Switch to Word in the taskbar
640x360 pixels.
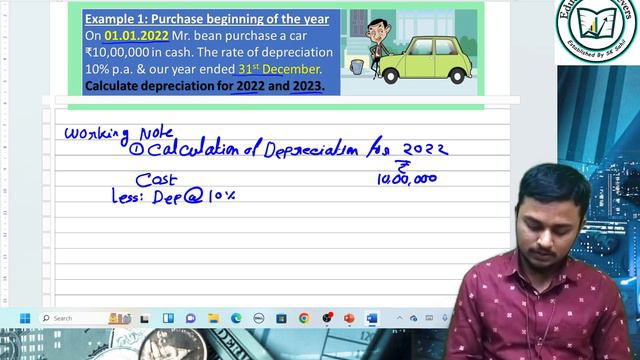point(372,318)
